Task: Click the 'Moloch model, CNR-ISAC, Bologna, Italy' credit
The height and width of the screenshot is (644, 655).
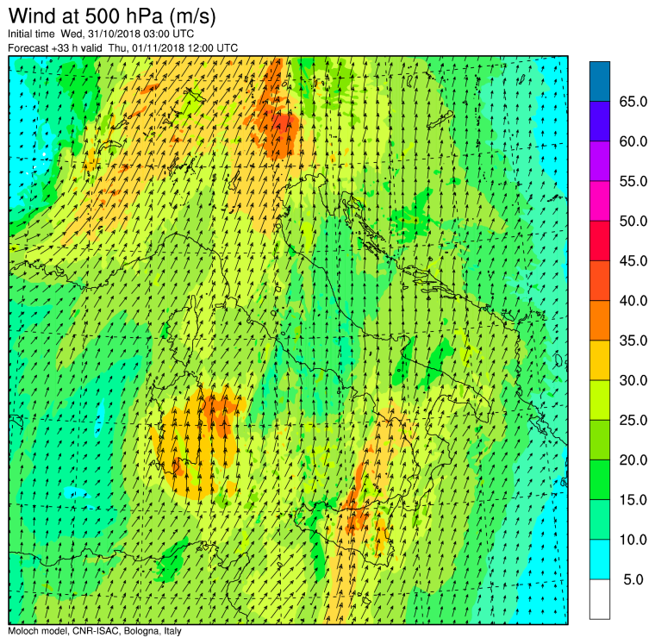Action: 95,631
